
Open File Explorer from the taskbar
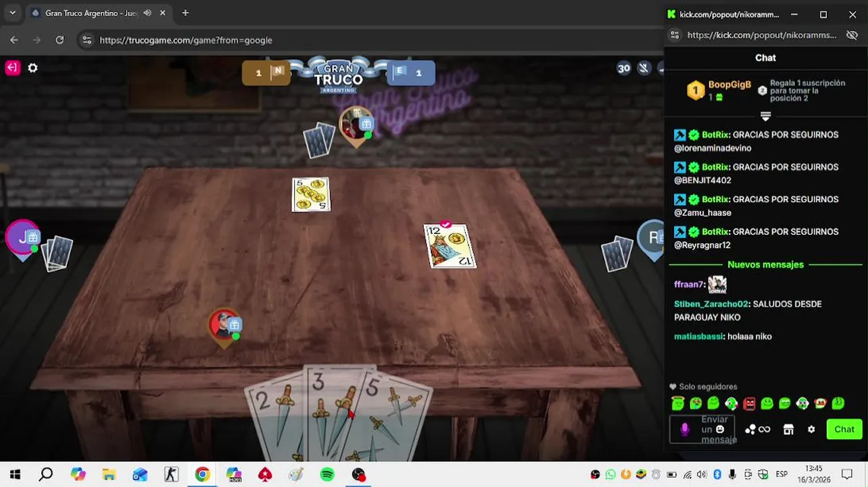[x=109, y=474]
